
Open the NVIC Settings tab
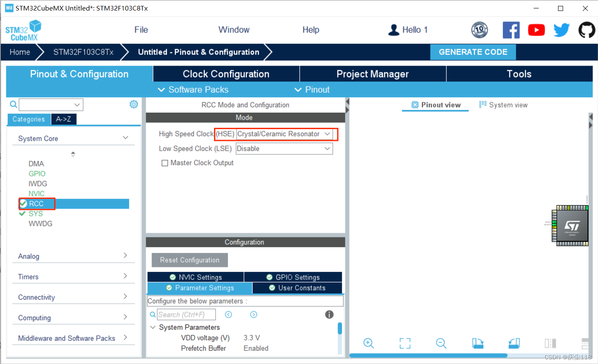click(196, 277)
